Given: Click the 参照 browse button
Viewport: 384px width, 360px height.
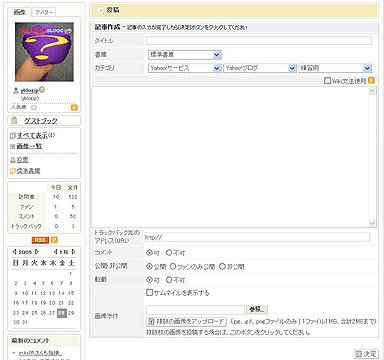Looking at the screenshot, I should click(x=256, y=310).
